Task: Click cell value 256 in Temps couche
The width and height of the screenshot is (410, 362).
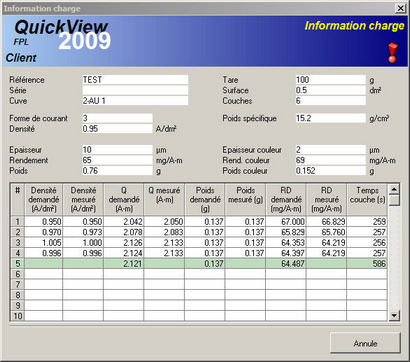Action: (367, 242)
